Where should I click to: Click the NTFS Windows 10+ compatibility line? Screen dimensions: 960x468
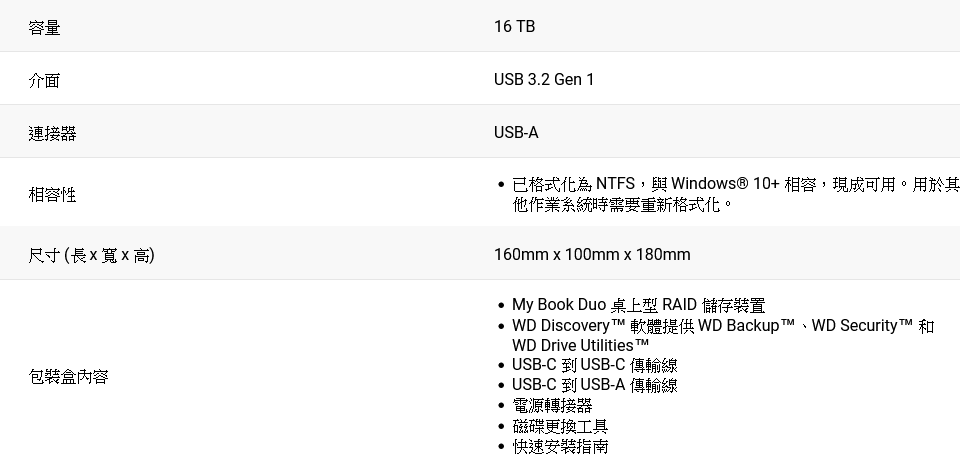[735, 184]
